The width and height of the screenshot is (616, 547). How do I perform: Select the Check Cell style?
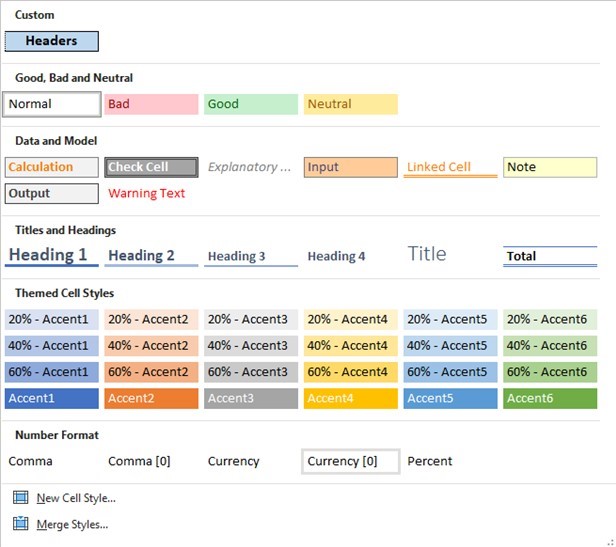click(151, 167)
